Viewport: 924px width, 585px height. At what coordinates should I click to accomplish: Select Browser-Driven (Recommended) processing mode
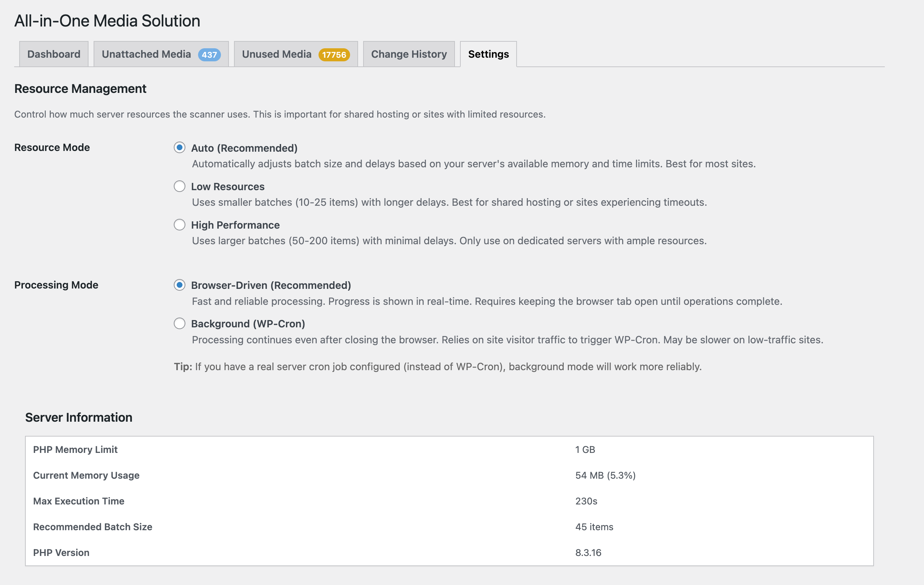(x=179, y=285)
